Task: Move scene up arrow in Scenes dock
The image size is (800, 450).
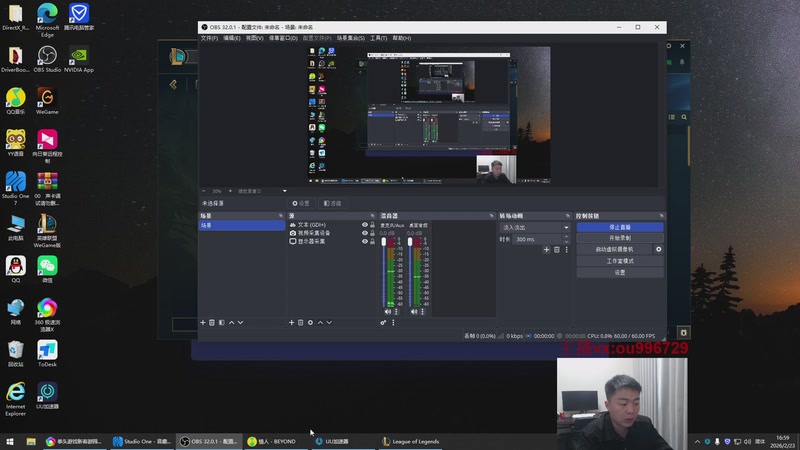Action: (x=231, y=322)
